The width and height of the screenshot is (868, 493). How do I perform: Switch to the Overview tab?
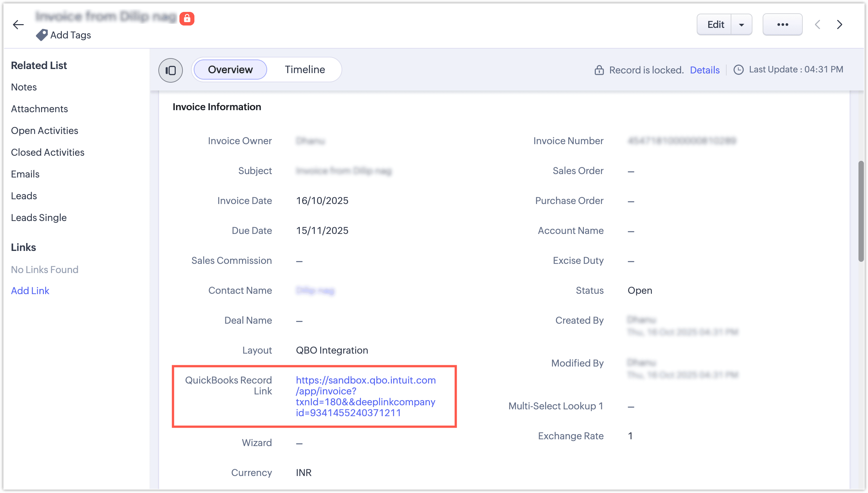click(x=230, y=70)
